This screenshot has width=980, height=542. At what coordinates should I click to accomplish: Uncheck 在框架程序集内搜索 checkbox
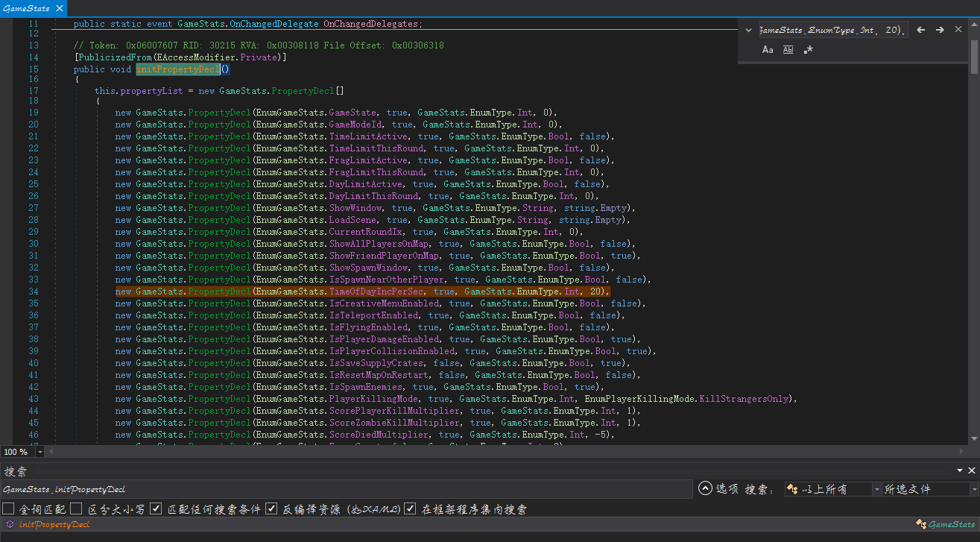tap(410, 508)
